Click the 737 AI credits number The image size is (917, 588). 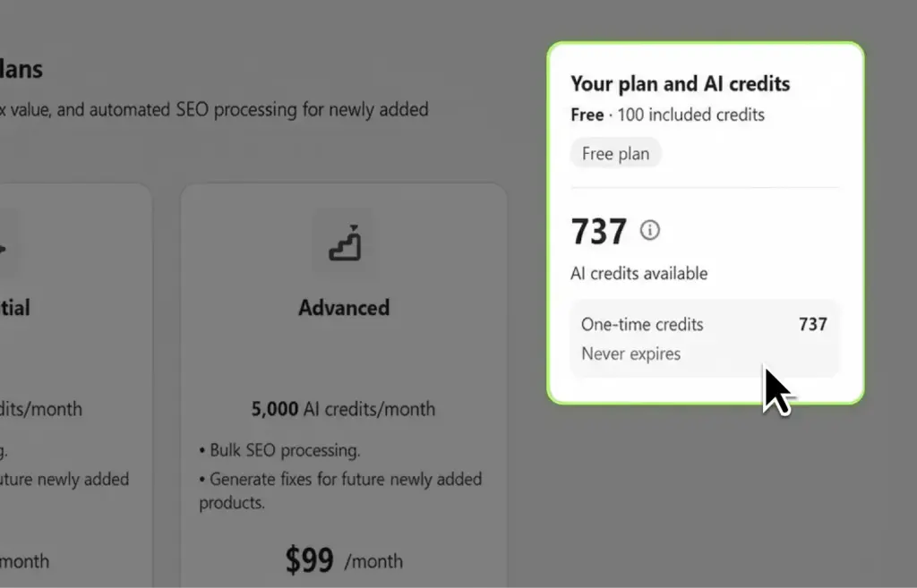tap(599, 231)
